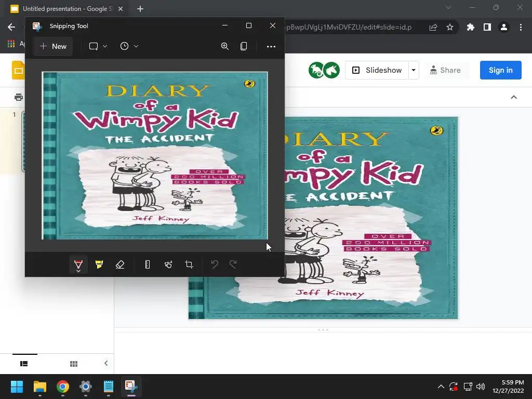Switch to Chrome on the taskbar
This screenshot has width=532, height=399.
point(63,387)
